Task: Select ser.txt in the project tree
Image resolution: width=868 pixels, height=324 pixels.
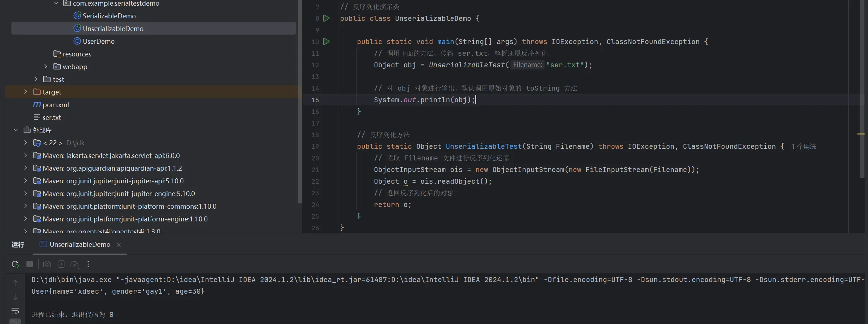Action: click(x=51, y=117)
